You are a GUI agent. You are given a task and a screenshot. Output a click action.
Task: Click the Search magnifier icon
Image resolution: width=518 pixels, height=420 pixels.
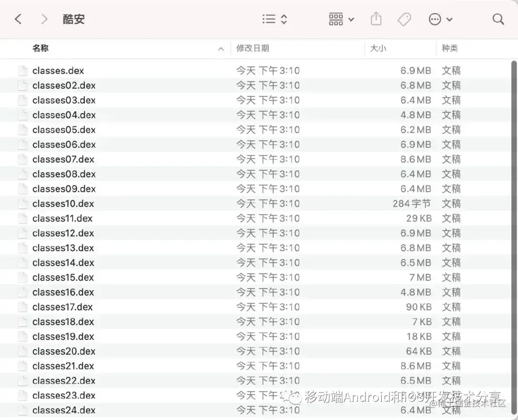coord(498,19)
